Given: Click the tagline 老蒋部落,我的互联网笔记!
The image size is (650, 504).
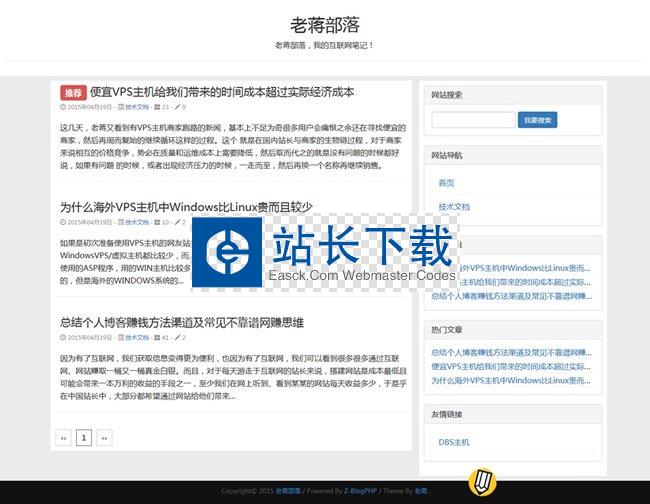Looking at the screenshot, I should [x=325, y=45].
